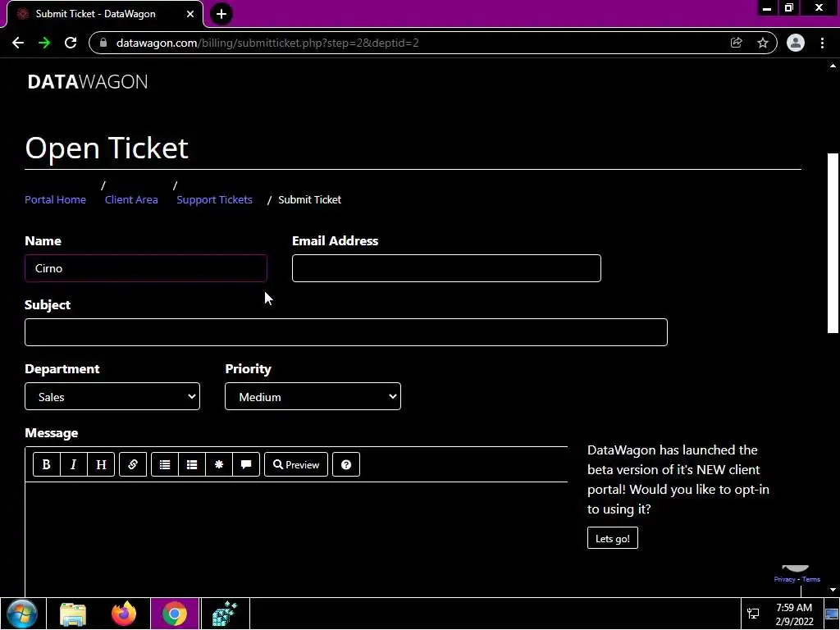Open reCAPTCHA Privacy link
The image size is (840, 630).
tap(784, 579)
